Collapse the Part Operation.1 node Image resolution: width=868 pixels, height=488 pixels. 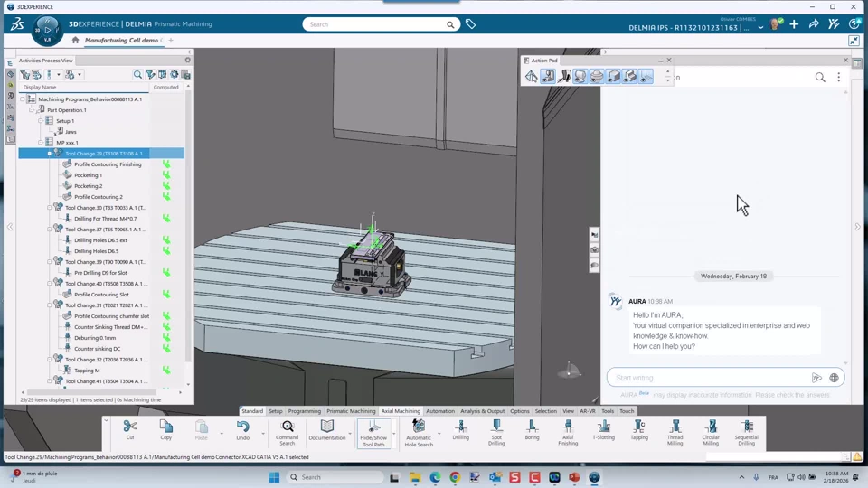tap(32, 110)
